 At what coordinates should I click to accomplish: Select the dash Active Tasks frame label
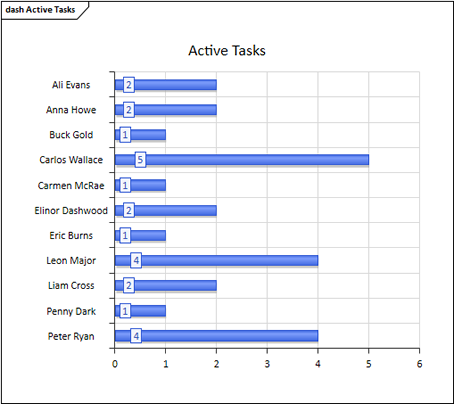pyautogui.click(x=40, y=10)
